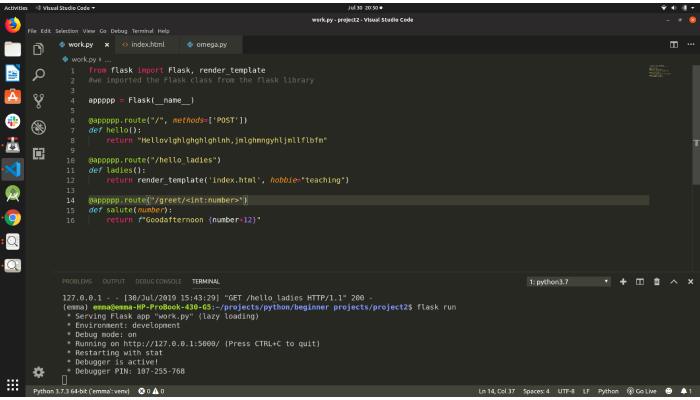Open the Source Control view
700x400 pixels.
[x=39, y=100]
